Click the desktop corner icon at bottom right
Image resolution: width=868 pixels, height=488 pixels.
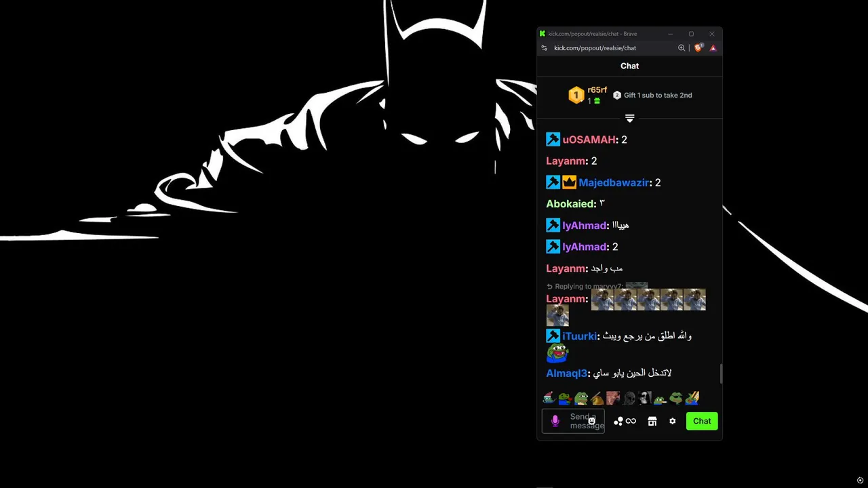click(860, 481)
